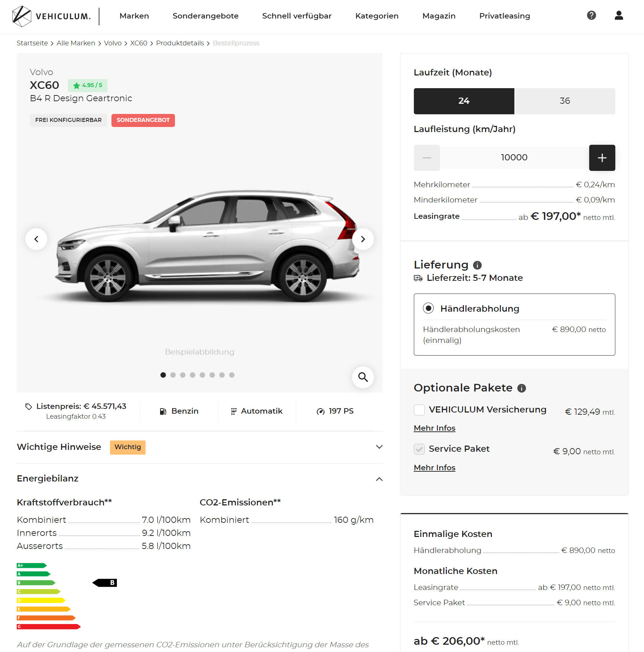Click the SONDERANGEBOT badge
This screenshot has width=644, height=652.
(143, 120)
